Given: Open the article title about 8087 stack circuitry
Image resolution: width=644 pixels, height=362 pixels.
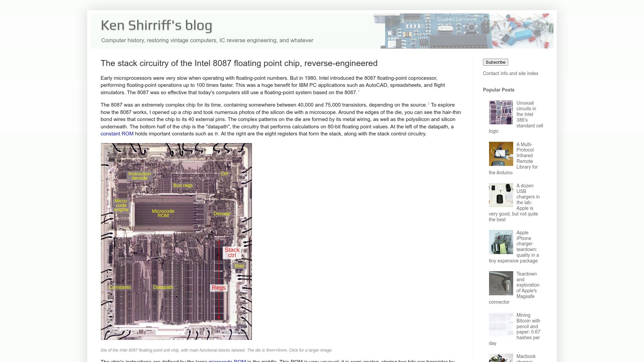Looking at the screenshot, I should click(x=239, y=63).
